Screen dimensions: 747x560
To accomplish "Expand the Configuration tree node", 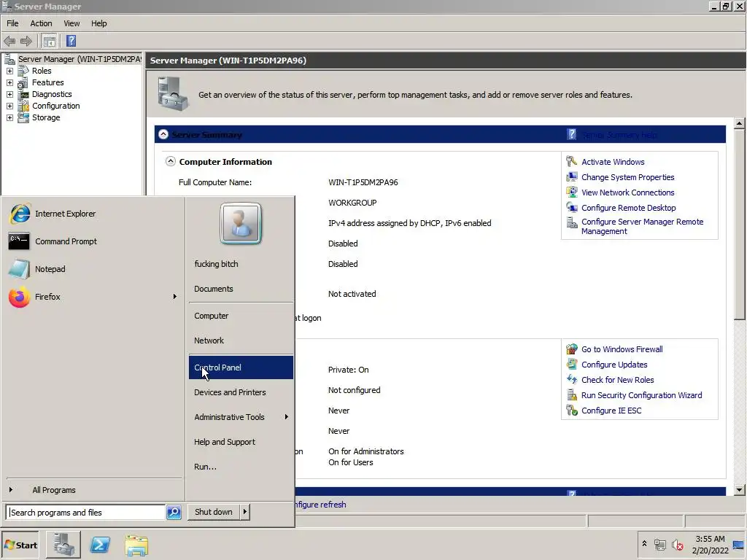I will 9,106.
